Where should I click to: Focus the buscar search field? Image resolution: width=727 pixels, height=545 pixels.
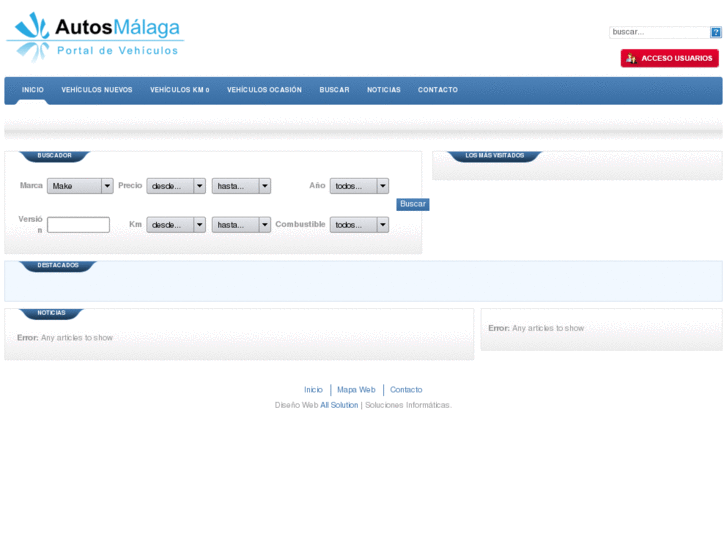pyautogui.click(x=659, y=32)
